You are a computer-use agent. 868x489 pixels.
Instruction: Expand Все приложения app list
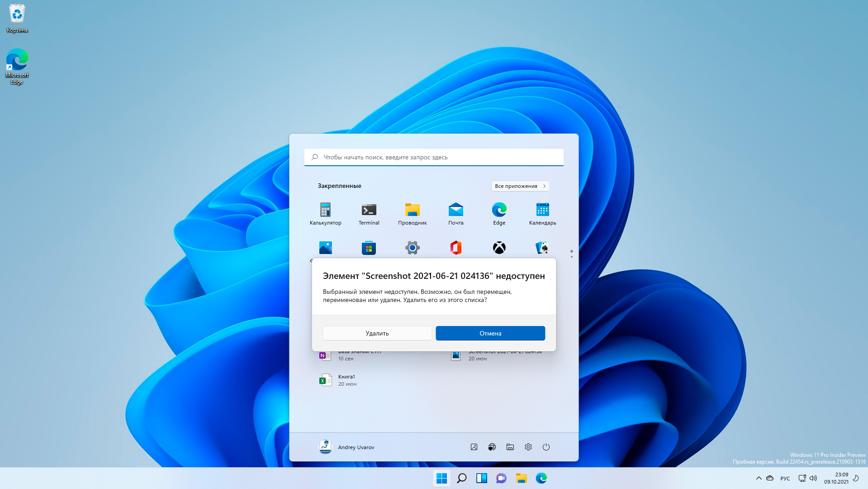coord(520,186)
